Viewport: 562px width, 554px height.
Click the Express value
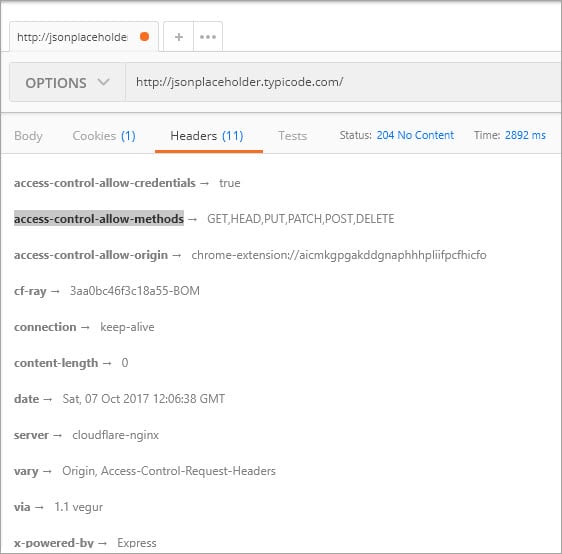(x=137, y=543)
